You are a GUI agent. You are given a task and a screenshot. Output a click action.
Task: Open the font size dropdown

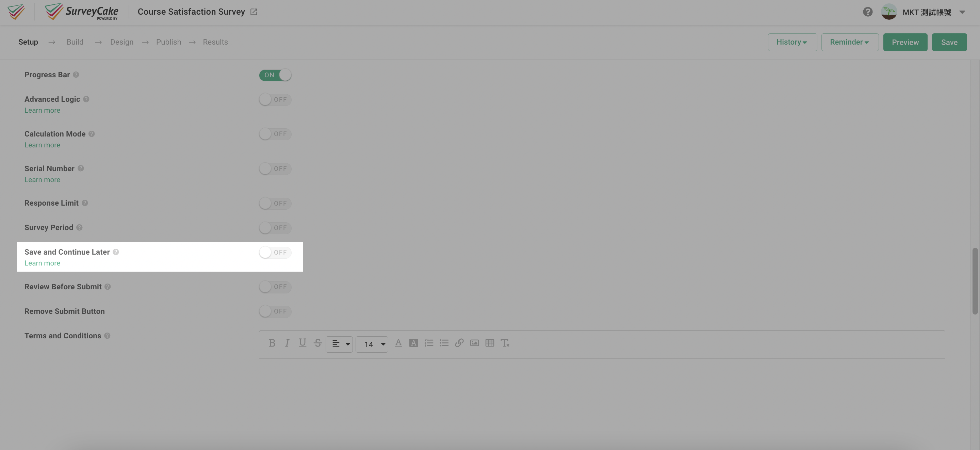click(372, 344)
